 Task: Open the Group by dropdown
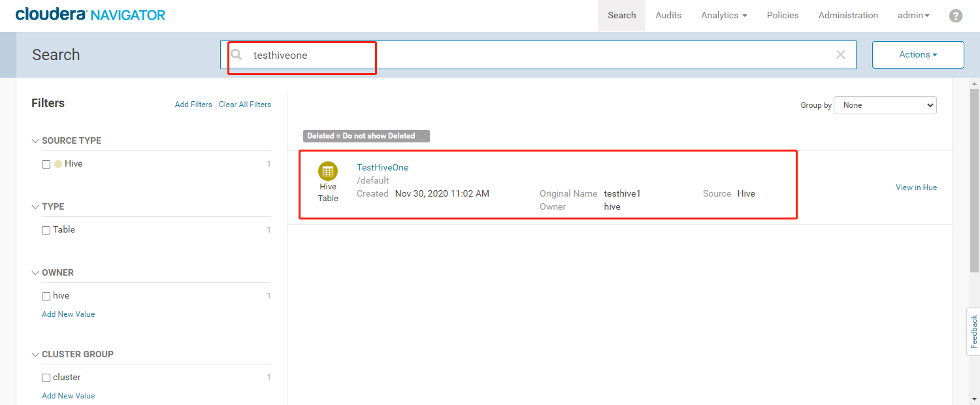(x=885, y=105)
